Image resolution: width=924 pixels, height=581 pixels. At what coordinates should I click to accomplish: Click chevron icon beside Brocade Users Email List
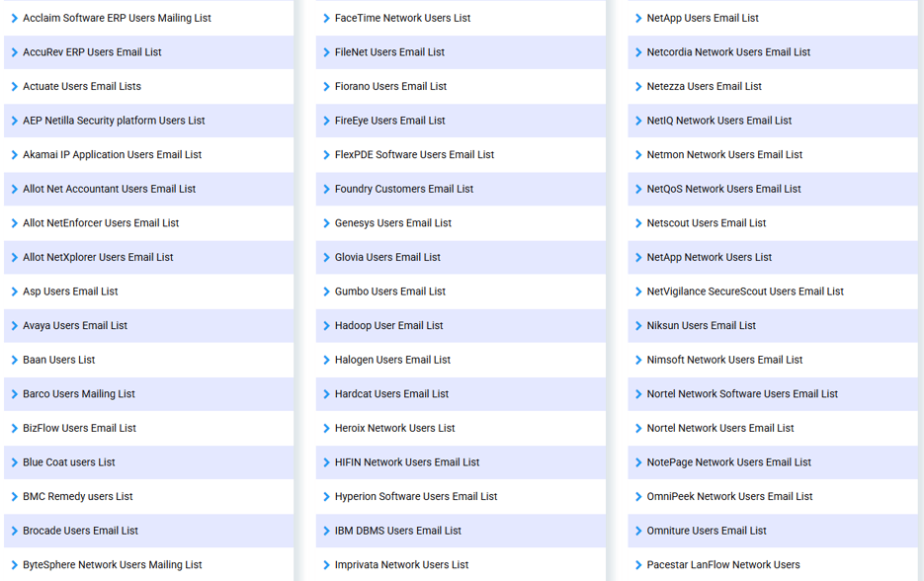point(15,531)
